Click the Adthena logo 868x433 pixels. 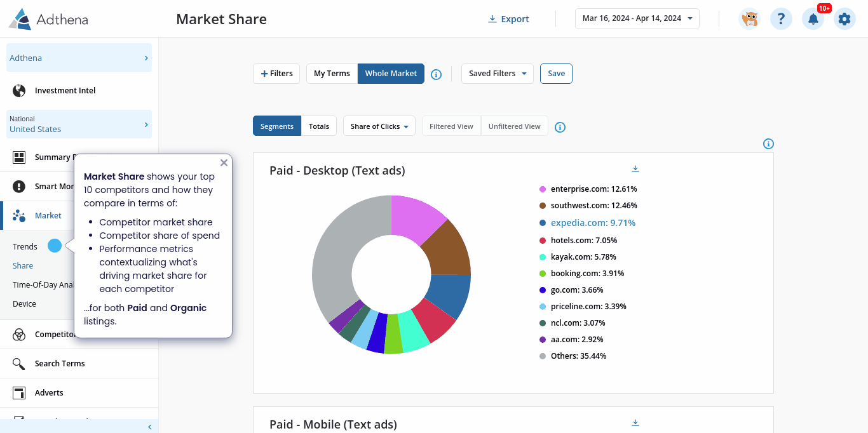(48, 19)
